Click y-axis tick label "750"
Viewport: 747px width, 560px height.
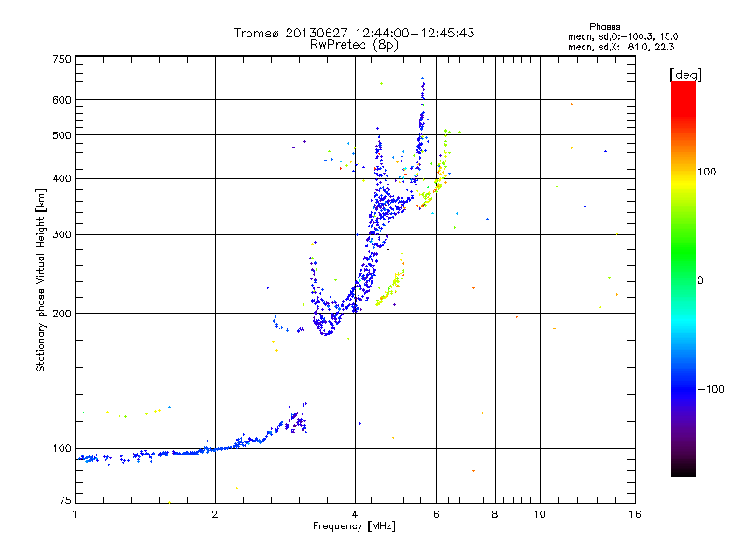(x=62, y=59)
